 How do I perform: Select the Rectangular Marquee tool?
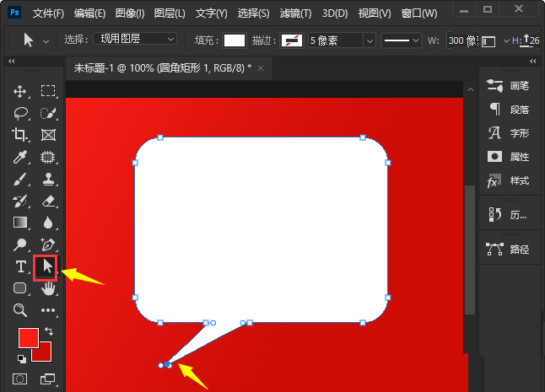coord(48,91)
